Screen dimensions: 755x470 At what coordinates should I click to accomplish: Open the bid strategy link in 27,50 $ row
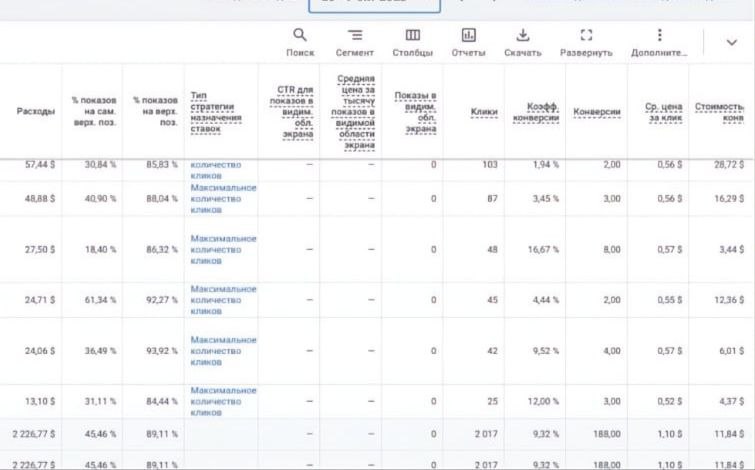pos(223,249)
